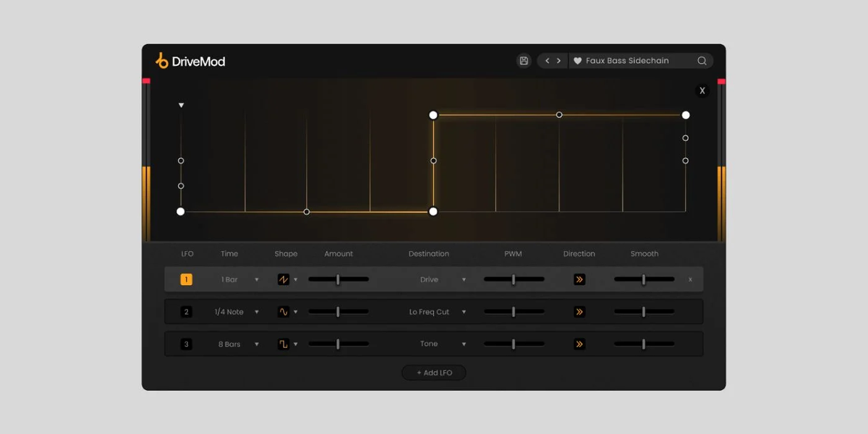This screenshot has width=868, height=434.
Task: Open the 1 Bar time dropdown
Action: [240, 279]
